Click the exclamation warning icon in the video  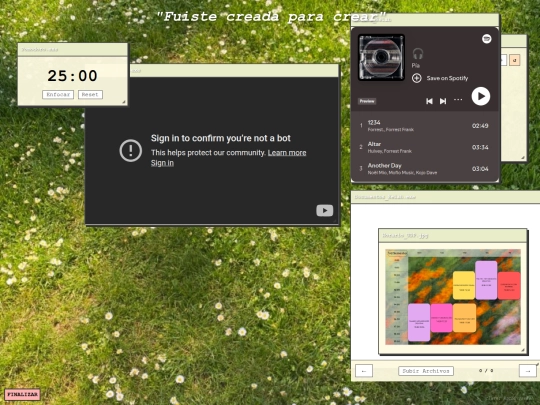[131, 150]
